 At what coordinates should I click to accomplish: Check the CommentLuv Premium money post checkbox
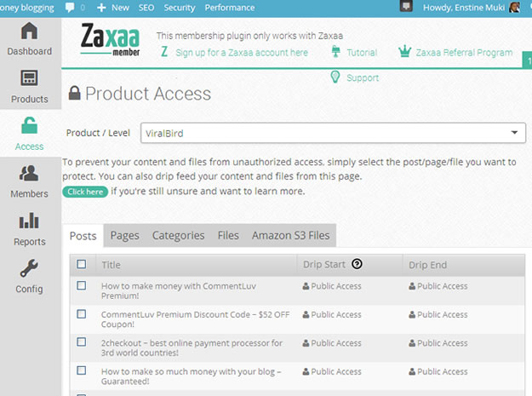(82, 285)
